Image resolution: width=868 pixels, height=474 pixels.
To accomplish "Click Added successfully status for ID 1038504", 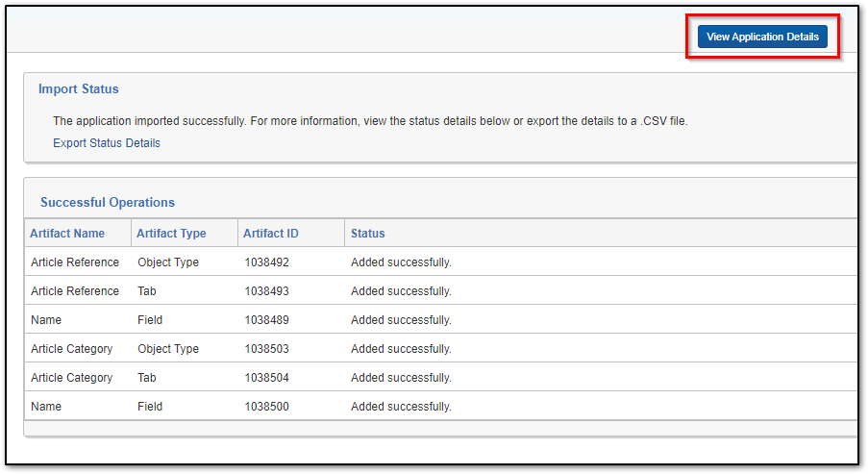I will pos(402,377).
